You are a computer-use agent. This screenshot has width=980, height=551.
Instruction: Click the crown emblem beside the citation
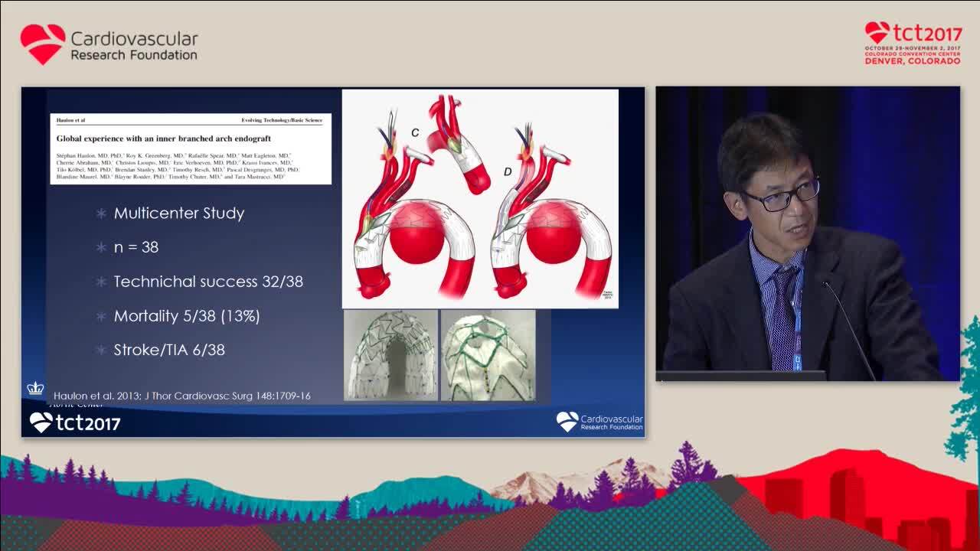pos(35,388)
